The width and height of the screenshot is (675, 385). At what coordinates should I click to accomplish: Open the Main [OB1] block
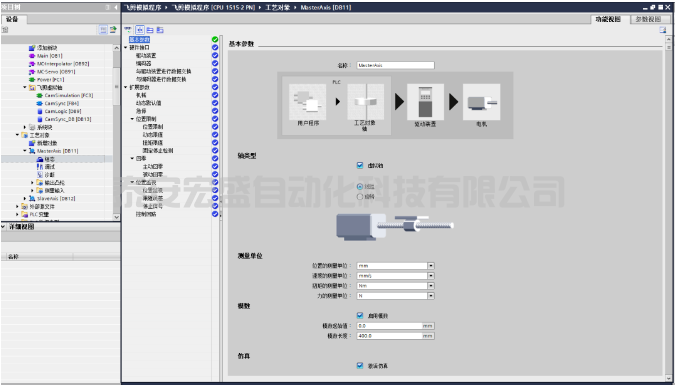click(x=50, y=56)
